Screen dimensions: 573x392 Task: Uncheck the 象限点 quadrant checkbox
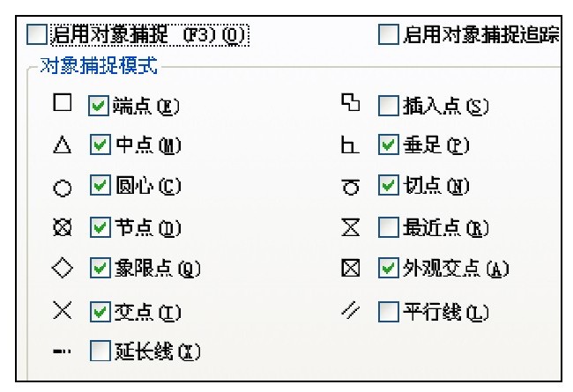pyautogui.click(x=100, y=269)
